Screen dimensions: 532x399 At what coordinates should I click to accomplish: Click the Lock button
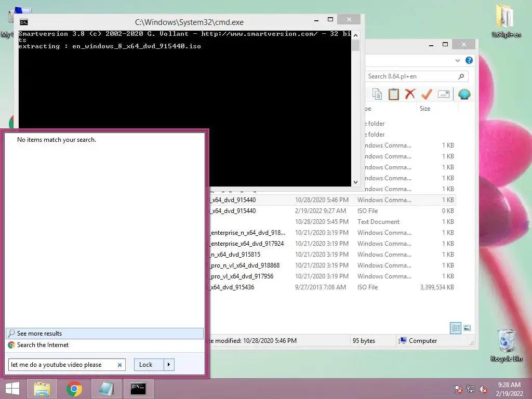149,365
